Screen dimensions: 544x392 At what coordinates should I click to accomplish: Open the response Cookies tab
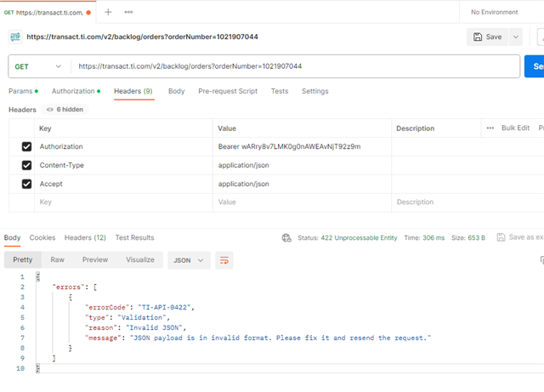tap(42, 238)
